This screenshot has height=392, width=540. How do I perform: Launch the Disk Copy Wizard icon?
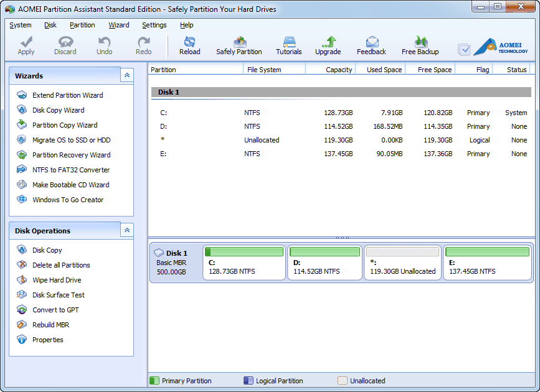(22, 110)
